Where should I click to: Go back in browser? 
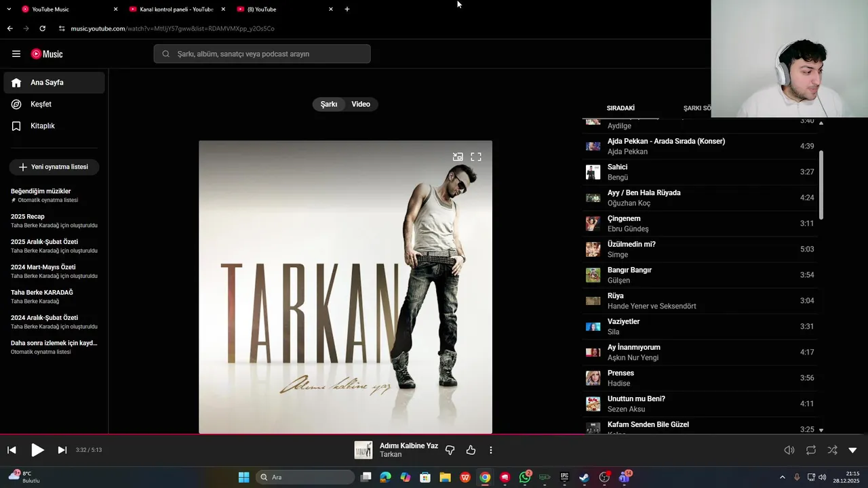click(x=9, y=28)
